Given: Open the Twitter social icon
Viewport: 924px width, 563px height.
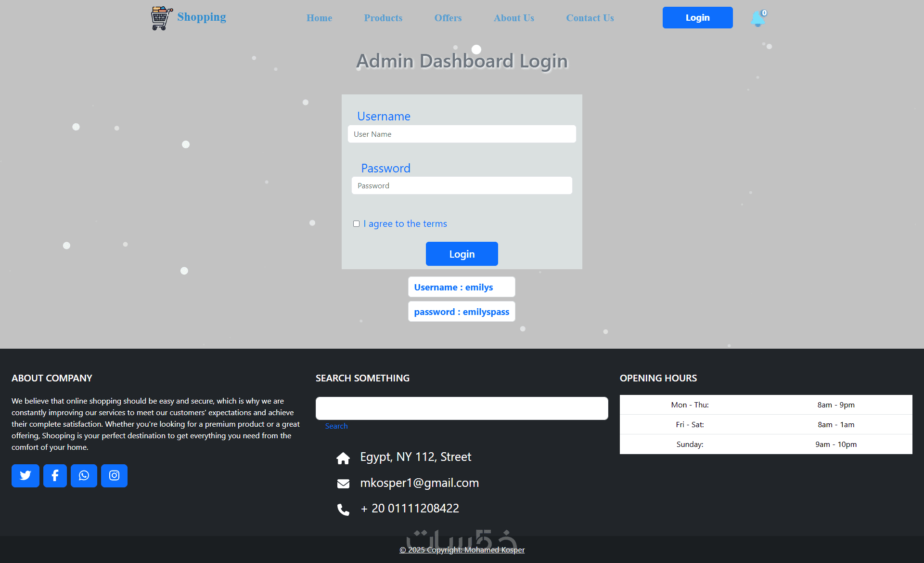Looking at the screenshot, I should [26, 476].
